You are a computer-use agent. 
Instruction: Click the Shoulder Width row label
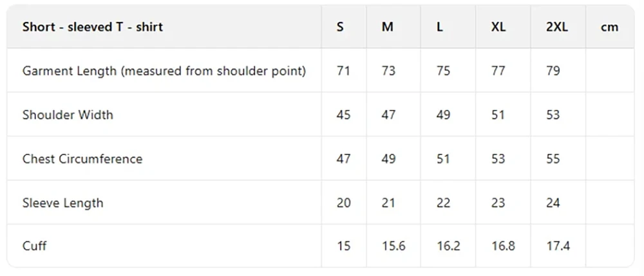click(x=68, y=115)
